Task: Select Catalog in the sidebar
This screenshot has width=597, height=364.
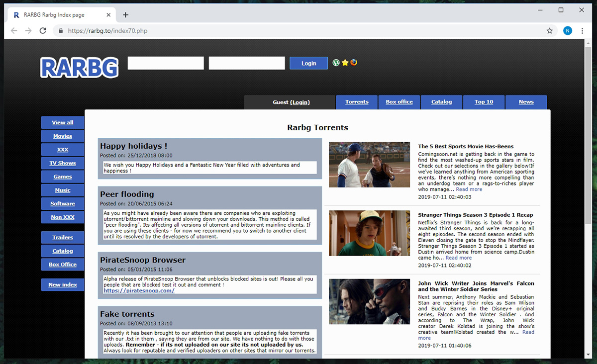Action: [63, 251]
